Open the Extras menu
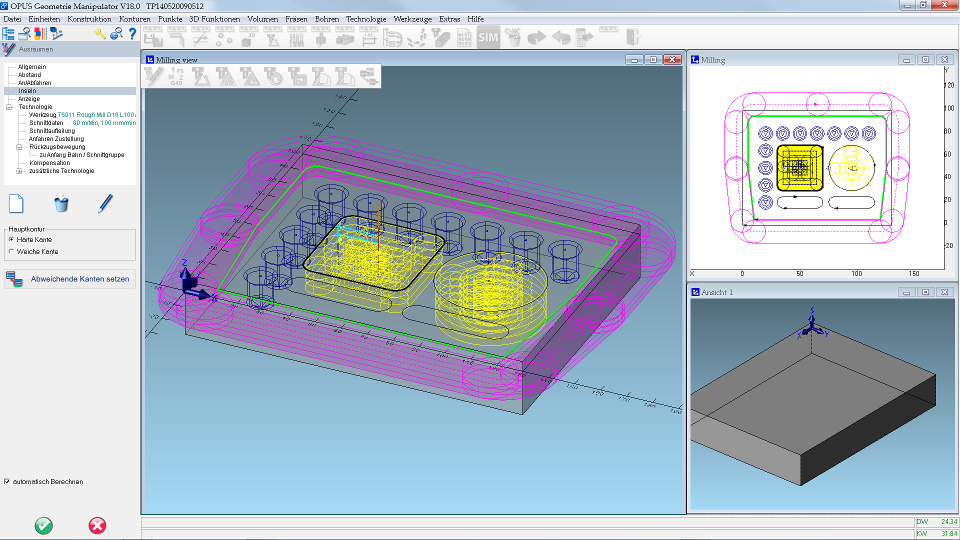The height and width of the screenshot is (540, 960). (x=449, y=19)
